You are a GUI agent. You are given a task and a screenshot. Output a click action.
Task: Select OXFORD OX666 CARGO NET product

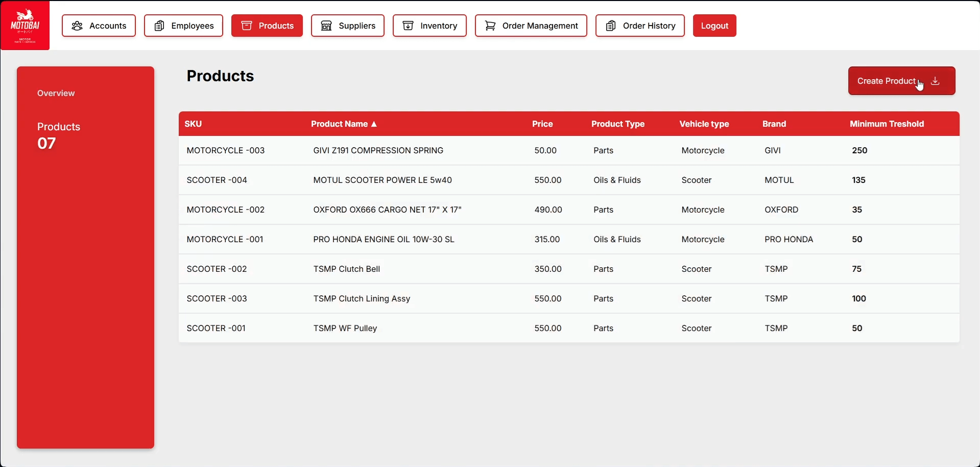click(387, 209)
